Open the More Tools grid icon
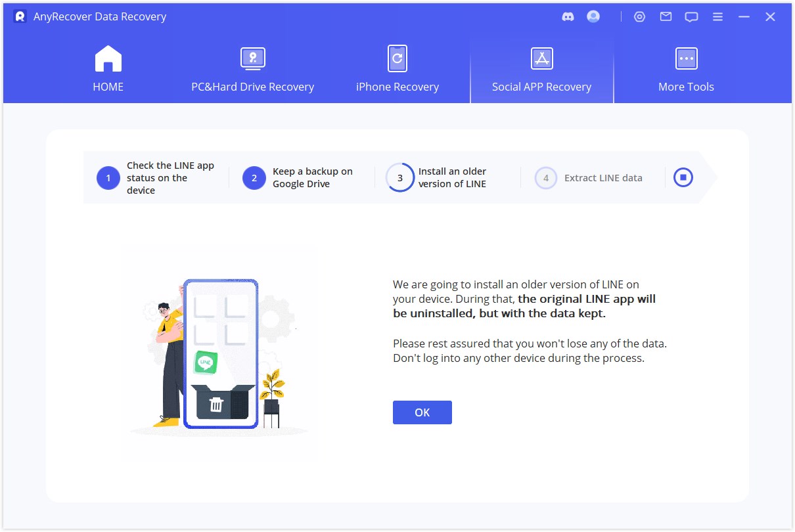 click(x=686, y=58)
